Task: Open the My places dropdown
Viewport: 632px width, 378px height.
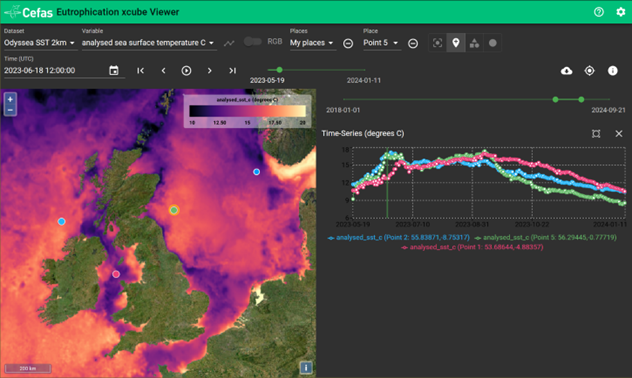Action: click(312, 43)
